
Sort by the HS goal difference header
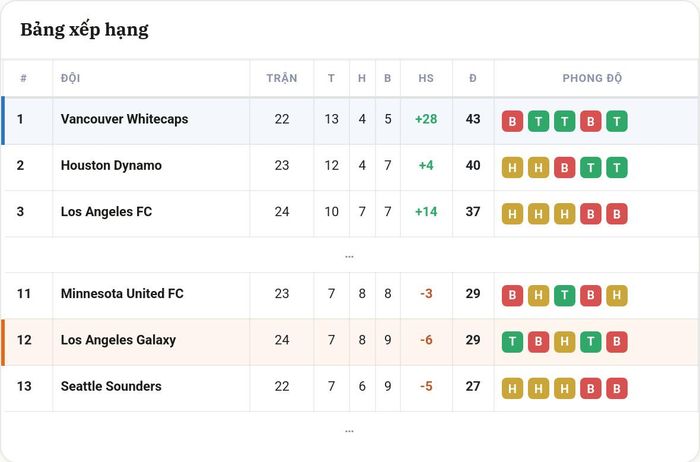(426, 78)
